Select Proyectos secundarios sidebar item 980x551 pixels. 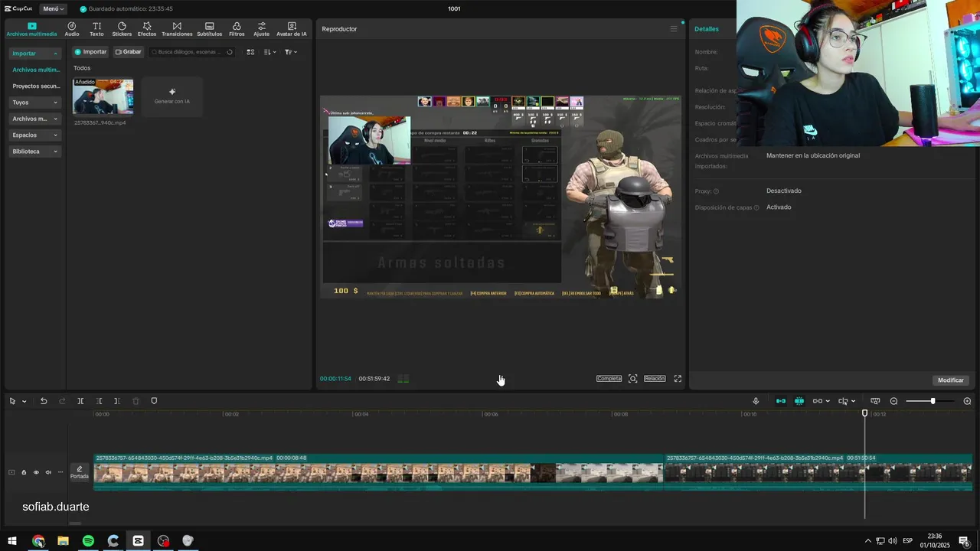click(x=35, y=86)
